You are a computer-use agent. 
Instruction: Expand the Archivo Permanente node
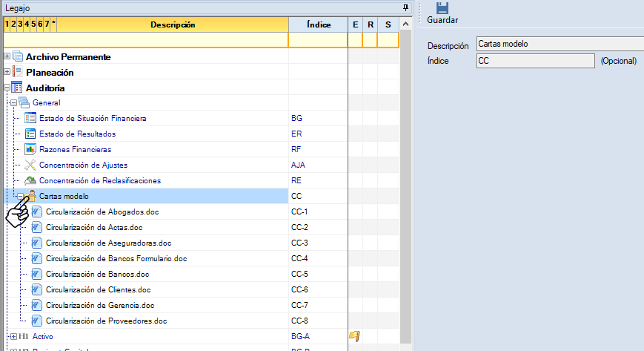pos(7,56)
